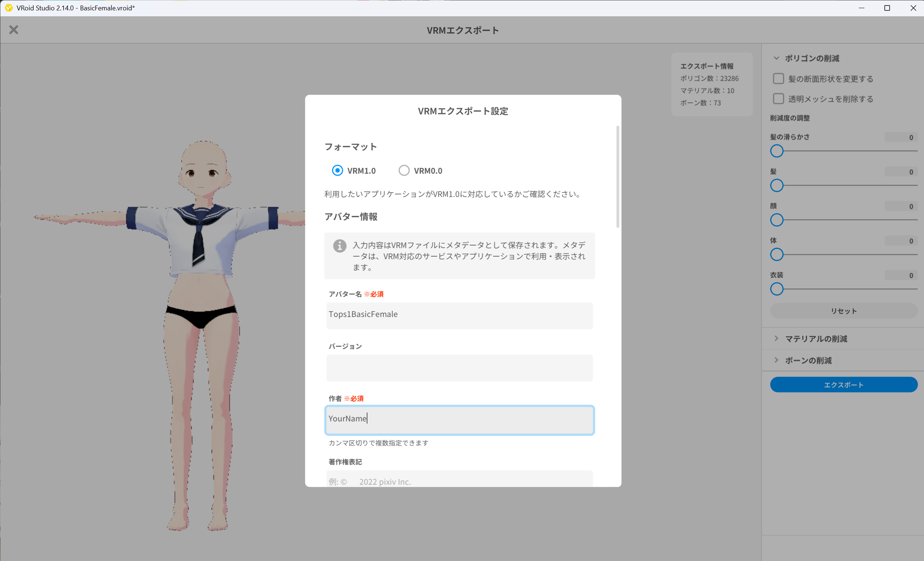Screen dimensions: 924x561
Task: Click the 著作権表記 input field
Action: (x=459, y=478)
